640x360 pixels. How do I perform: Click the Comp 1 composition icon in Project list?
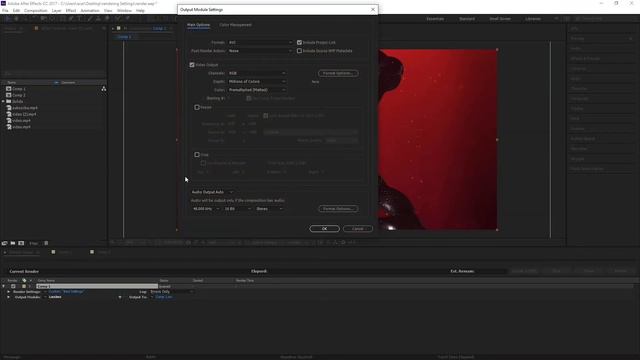(x=9, y=89)
